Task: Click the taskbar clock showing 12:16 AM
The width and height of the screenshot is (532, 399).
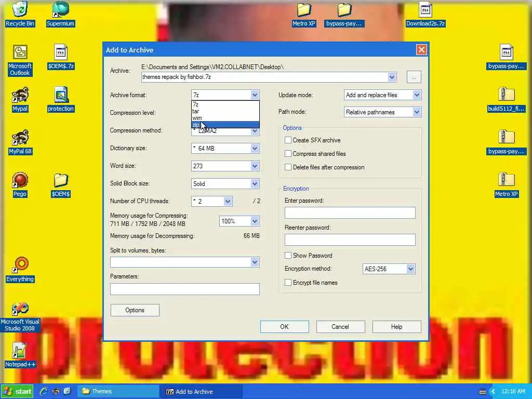Action: 513,392
